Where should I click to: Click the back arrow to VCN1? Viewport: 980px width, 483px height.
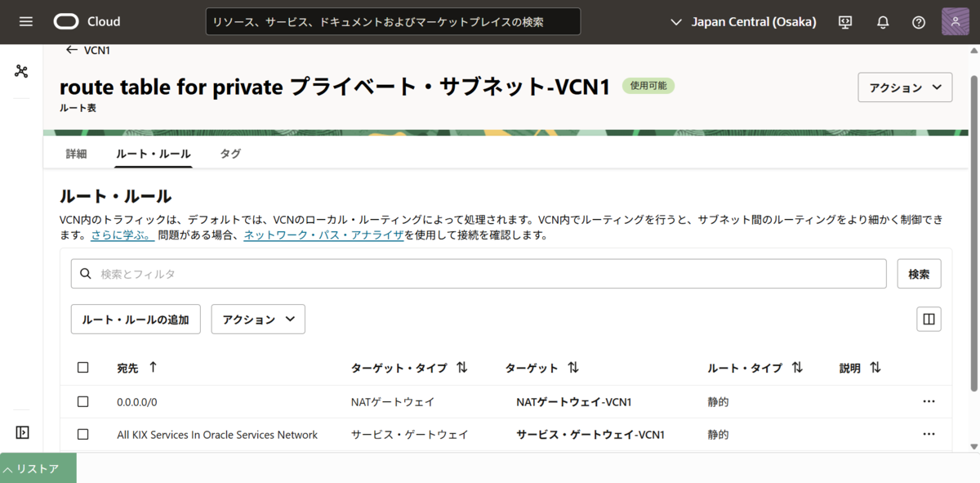tap(72, 50)
